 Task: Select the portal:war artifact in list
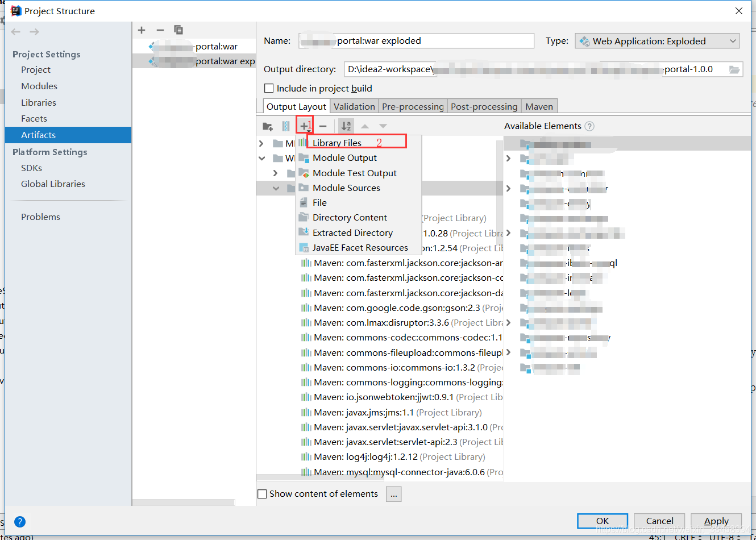(194, 46)
